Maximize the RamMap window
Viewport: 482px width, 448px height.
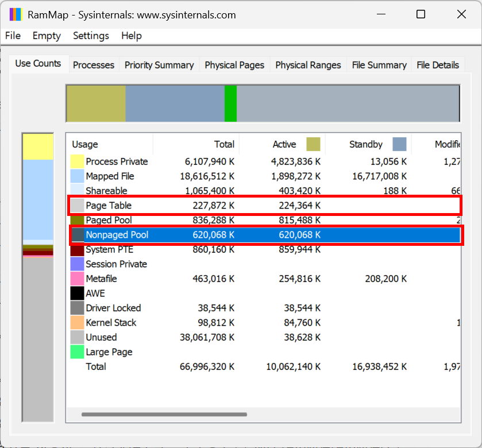421,14
